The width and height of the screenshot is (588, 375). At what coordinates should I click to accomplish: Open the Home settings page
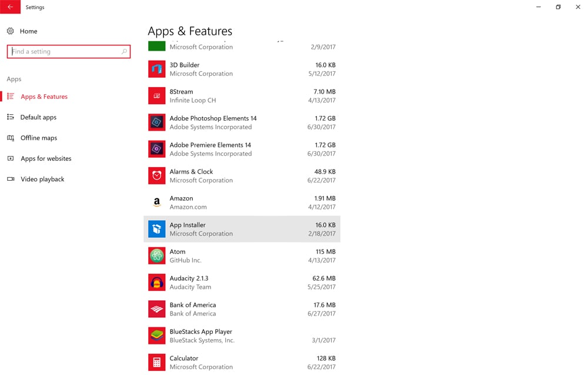point(28,31)
